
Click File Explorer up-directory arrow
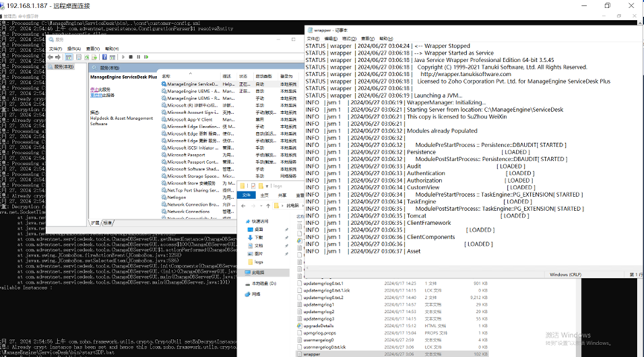click(x=268, y=206)
